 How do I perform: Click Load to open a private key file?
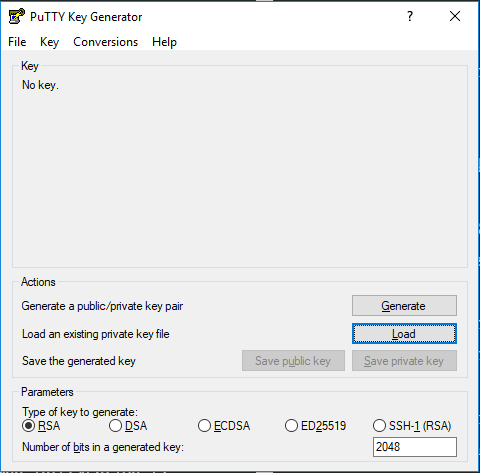coord(404,334)
